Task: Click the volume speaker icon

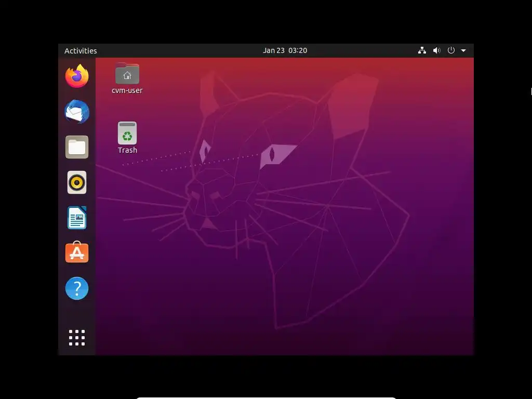Action: tap(436, 50)
